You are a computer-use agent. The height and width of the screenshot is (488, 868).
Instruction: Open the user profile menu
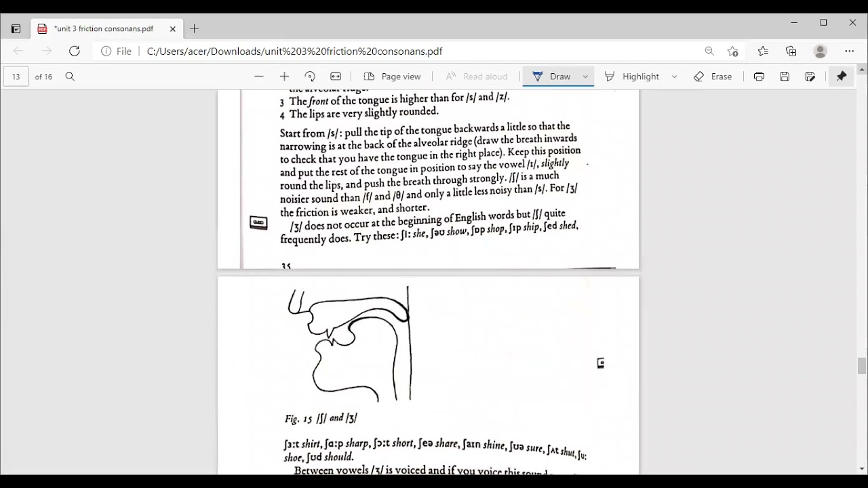click(x=821, y=51)
